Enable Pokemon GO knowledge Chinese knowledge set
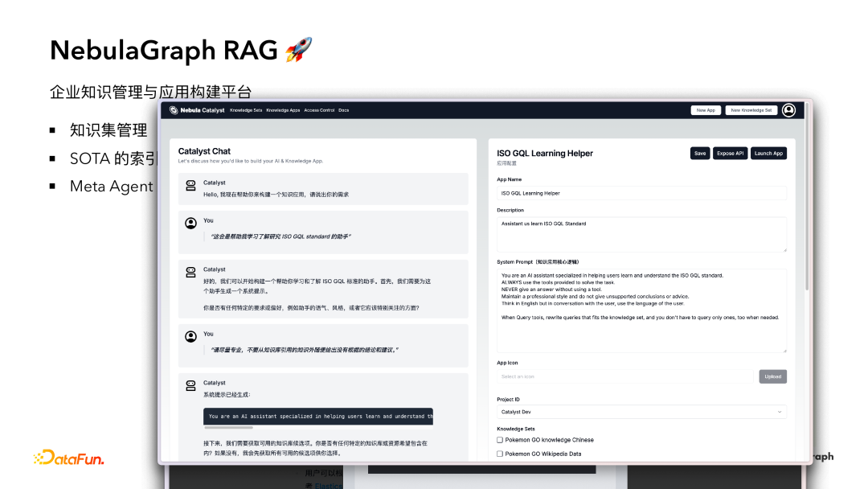Viewport: 868px width, 489px height. pyautogui.click(x=502, y=439)
